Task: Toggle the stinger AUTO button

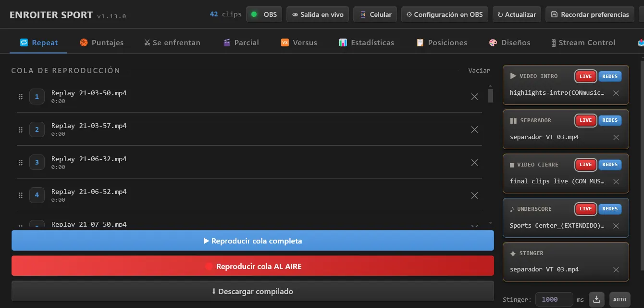Action: click(x=619, y=299)
